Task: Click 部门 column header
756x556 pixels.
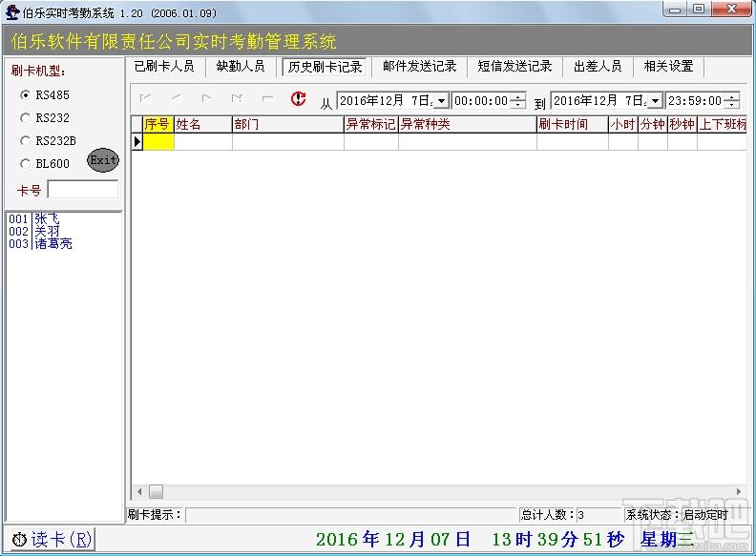Action: (288, 124)
